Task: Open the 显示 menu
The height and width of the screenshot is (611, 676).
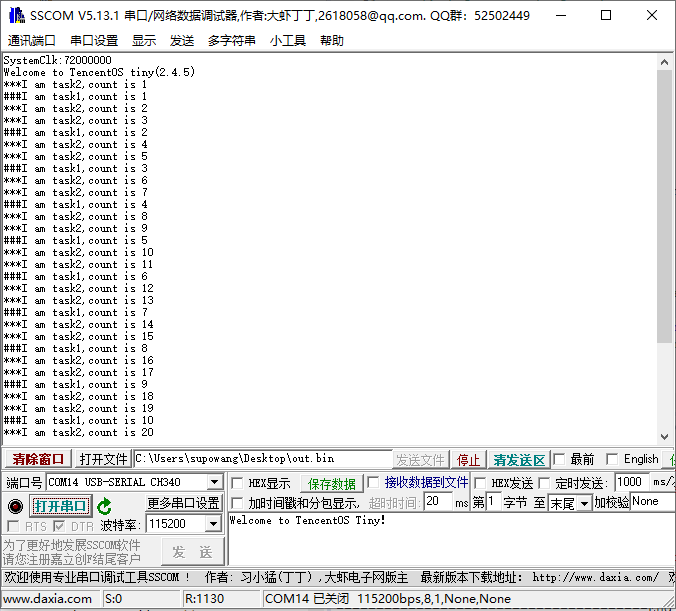Action: coord(144,41)
